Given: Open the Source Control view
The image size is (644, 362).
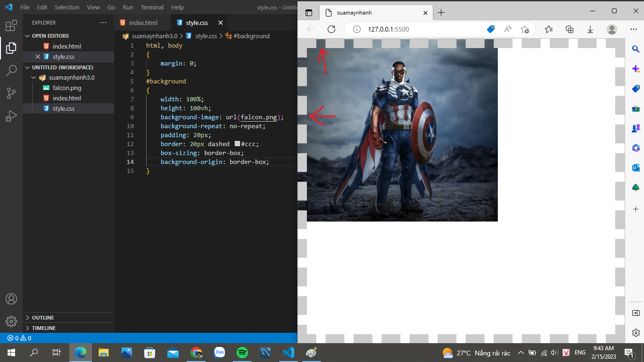Looking at the screenshot, I should [11, 93].
